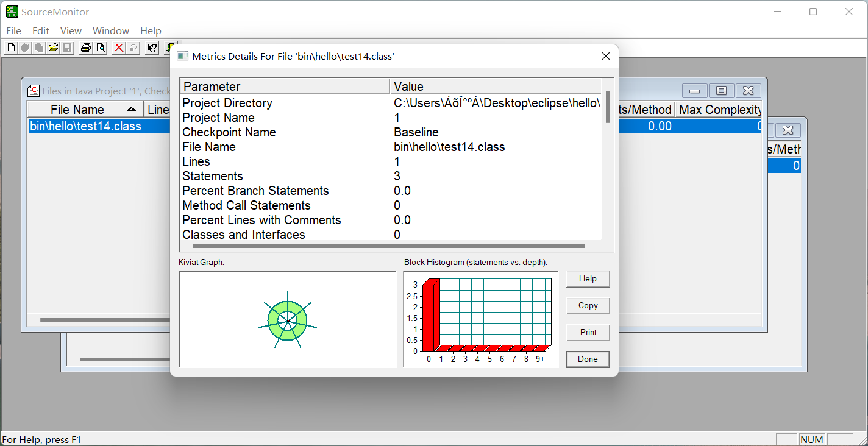This screenshot has width=868, height=446.
Task: Click the Statements value 3
Action: pyautogui.click(x=397, y=176)
